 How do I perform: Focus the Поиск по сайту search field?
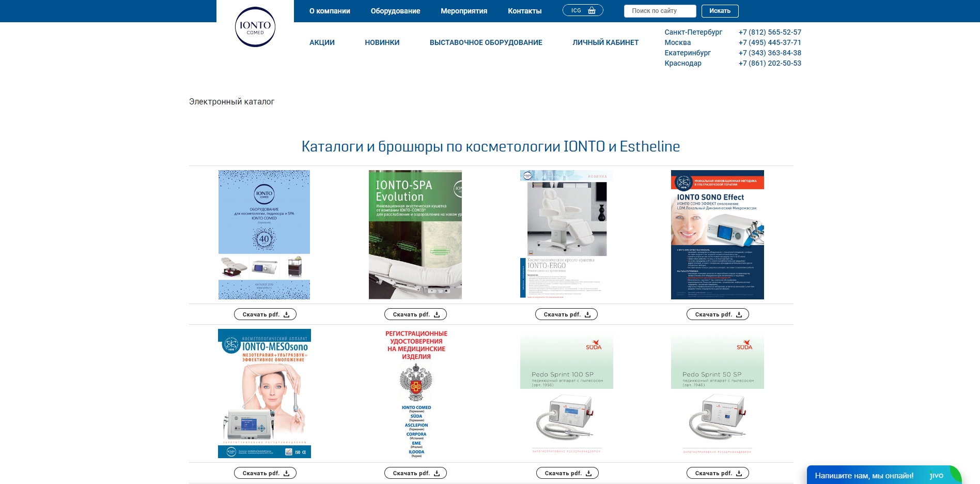click(x=660, y=11)
